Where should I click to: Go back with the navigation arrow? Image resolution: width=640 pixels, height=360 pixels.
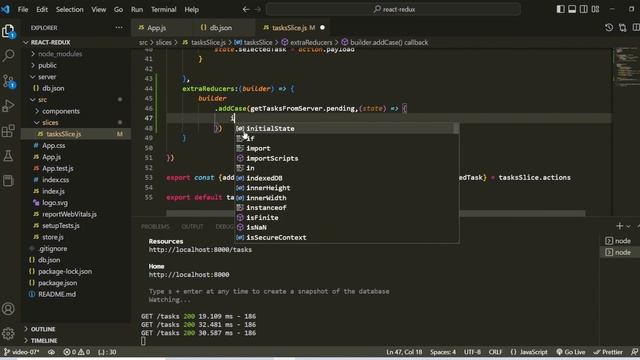point(246,9)
